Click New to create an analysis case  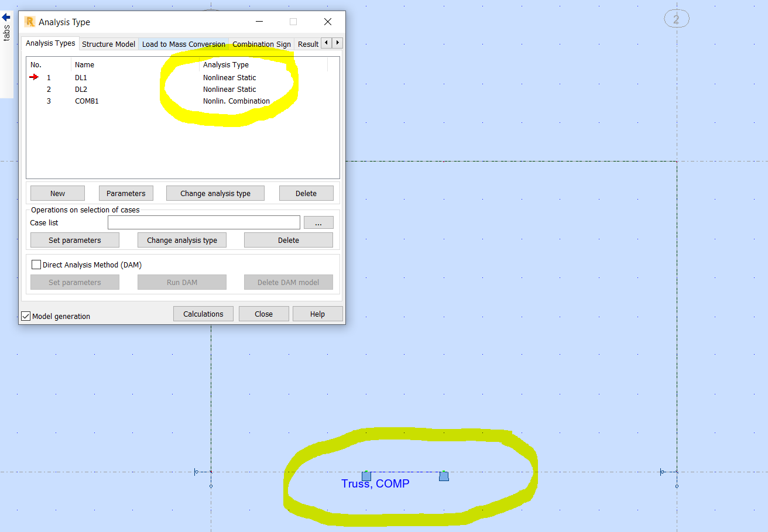pos(57,193)
